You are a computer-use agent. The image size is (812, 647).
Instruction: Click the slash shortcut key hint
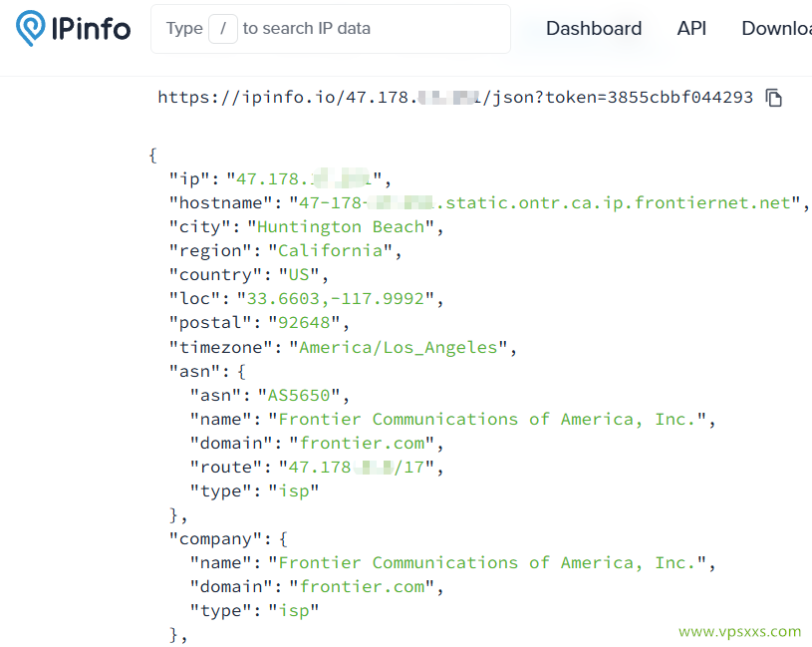(x=223, y=29)
